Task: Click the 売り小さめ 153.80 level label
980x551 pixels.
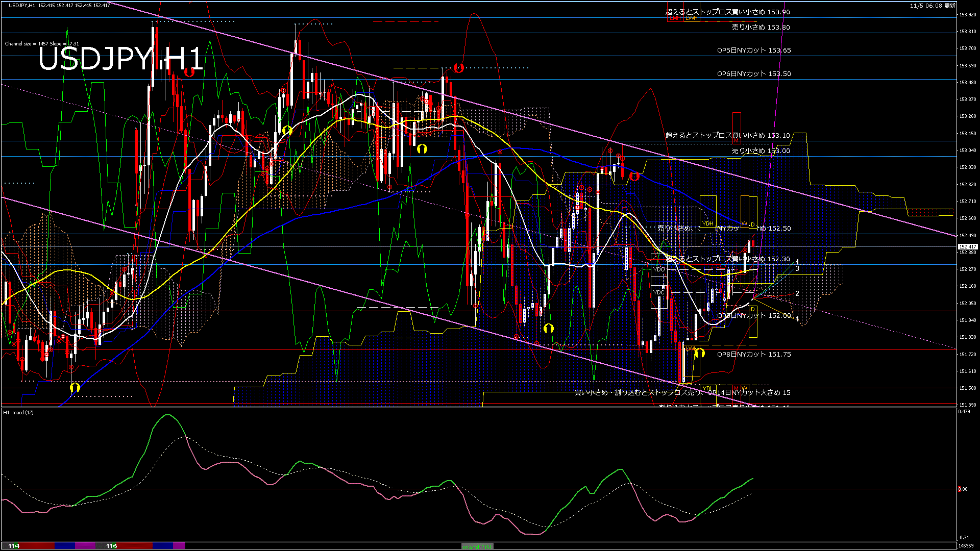Action: pos(761,28)
